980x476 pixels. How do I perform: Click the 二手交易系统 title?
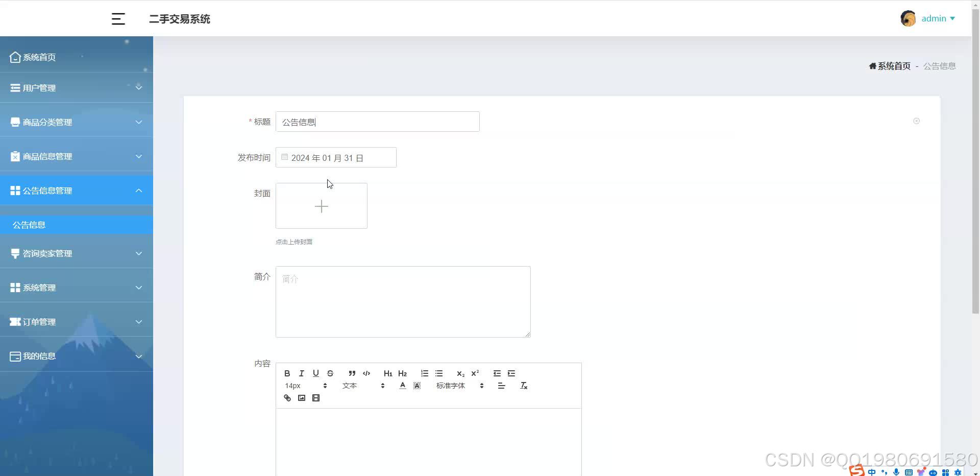pyautogui.click(x=180, y=19)
